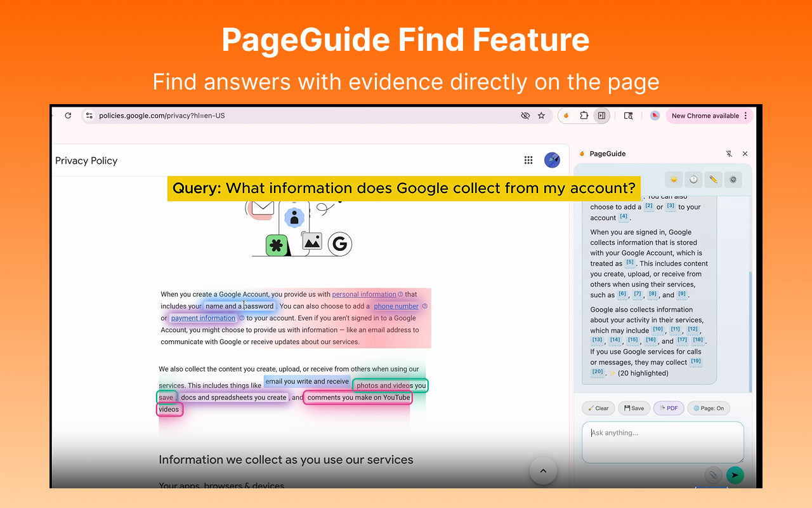
Task: Click New Chrome available update button
Action: pos(705,116)
